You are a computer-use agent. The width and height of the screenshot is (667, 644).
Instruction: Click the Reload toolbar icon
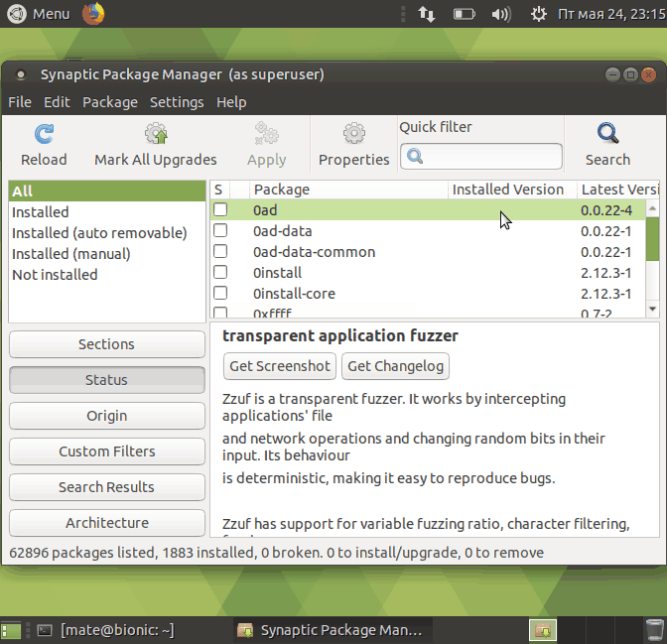pyautogui.click(x=44, y=134)
